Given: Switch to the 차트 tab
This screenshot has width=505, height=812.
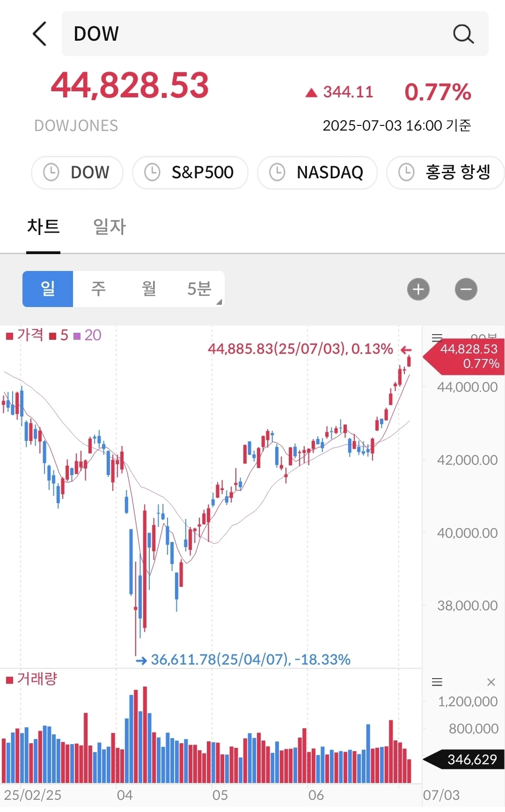Looking at the screenshot, I should point(44,227).
